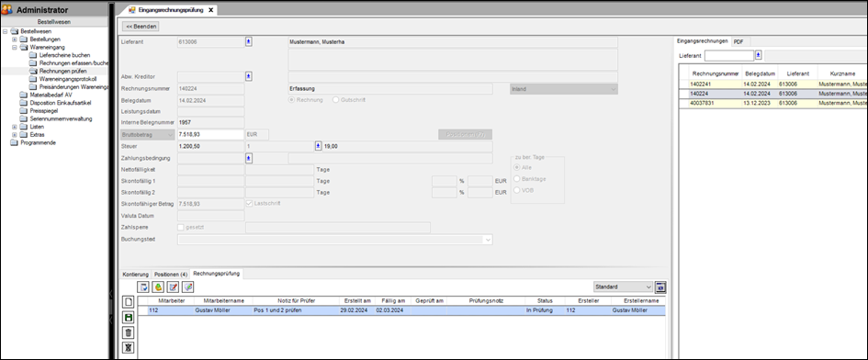Switch to the PDF tab
This screenshot has width=868, height=360.
738,41
